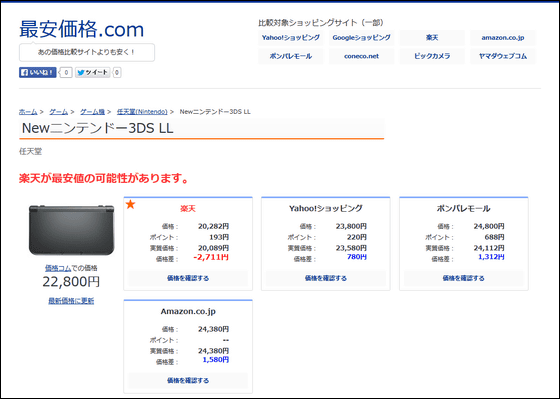Open ポンパレモール in the comparison sites list
This screenshot has width=560, height=399.
(290, 56)
